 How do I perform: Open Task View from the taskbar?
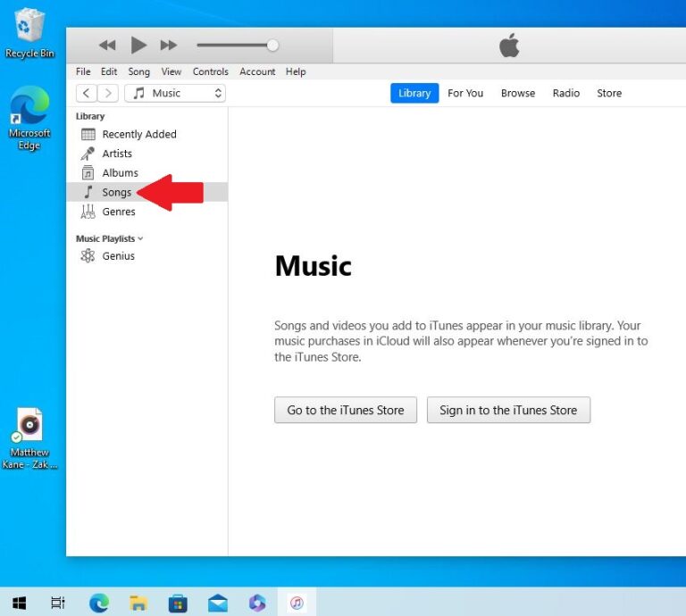(x=58, y=603)
